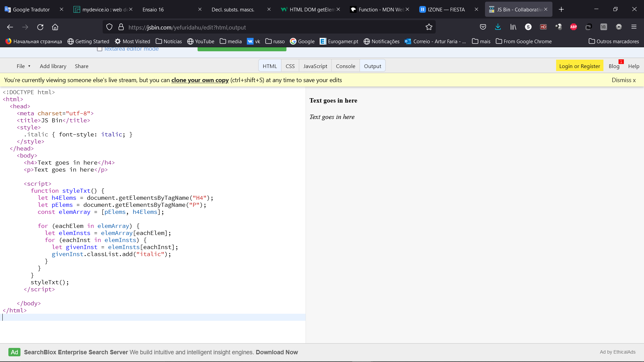Click Download Now in the SearchBlox ad

[x=277, y=352]
